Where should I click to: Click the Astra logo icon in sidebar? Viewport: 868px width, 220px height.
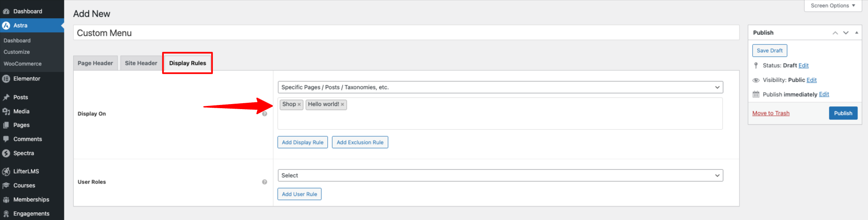coord(6,25)
